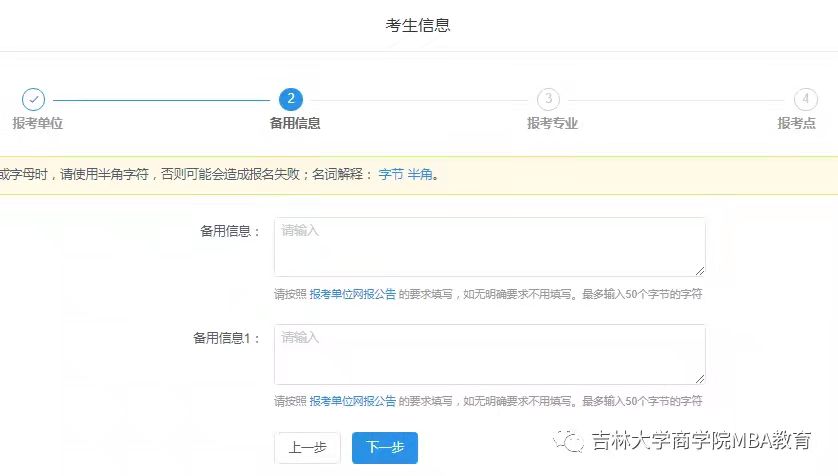838x476 pixels.
Task: Open the 报考点 step label
Action: tap(796, 124)
